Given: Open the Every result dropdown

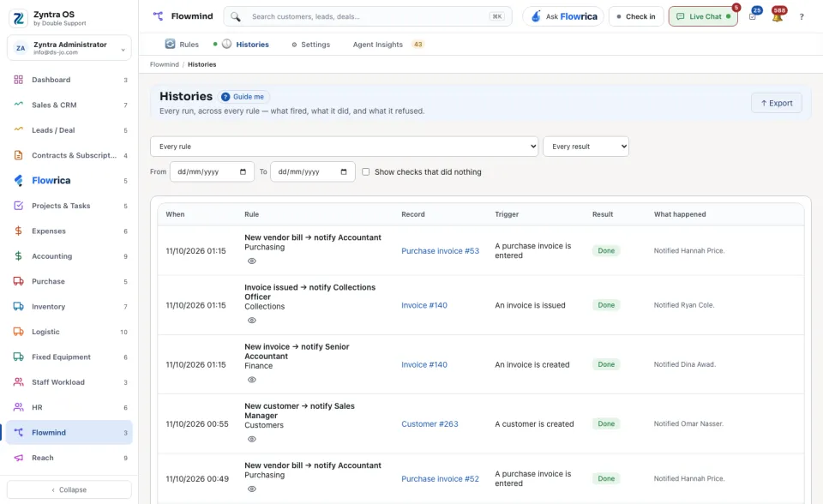Looking at the screenshot, I should click(x=586, y=147).
